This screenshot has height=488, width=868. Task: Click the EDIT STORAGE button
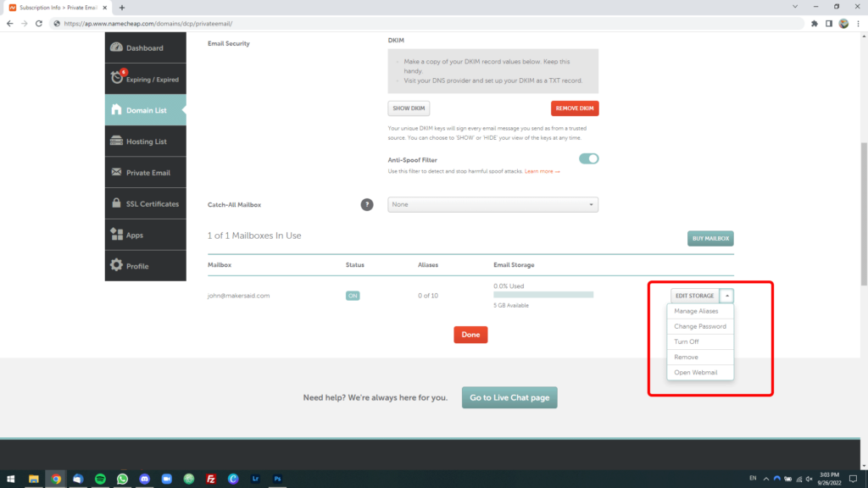695,296
